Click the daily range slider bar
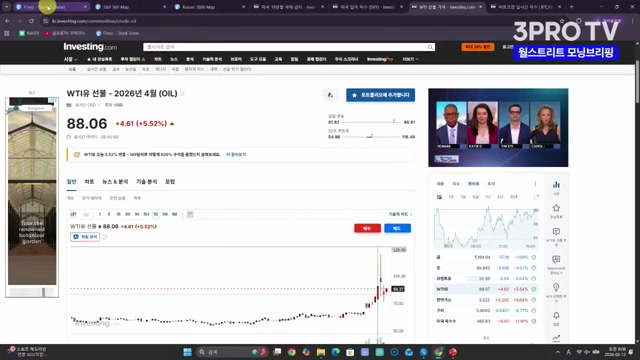 371,122
